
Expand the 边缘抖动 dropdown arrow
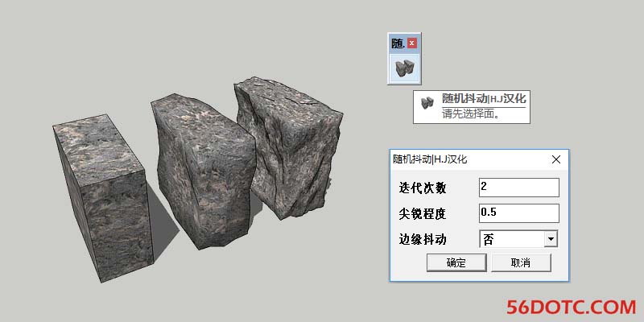[551, 239]
